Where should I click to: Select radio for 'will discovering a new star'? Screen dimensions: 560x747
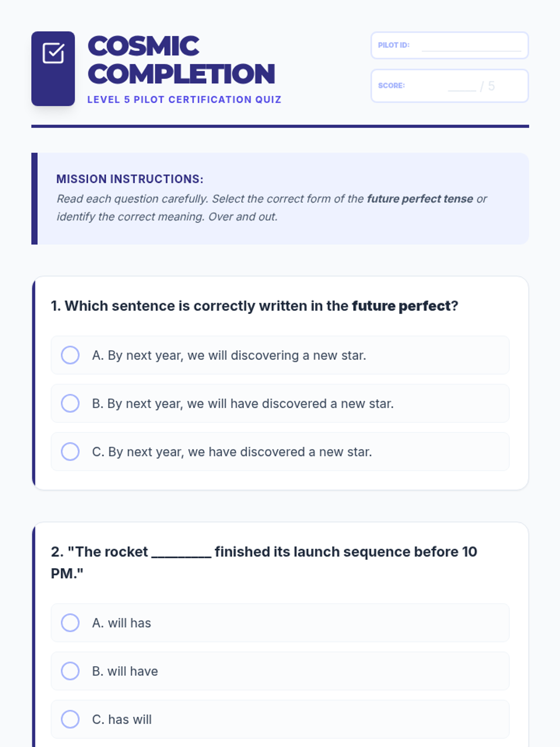pyautogui.click(x=70, y=355)
